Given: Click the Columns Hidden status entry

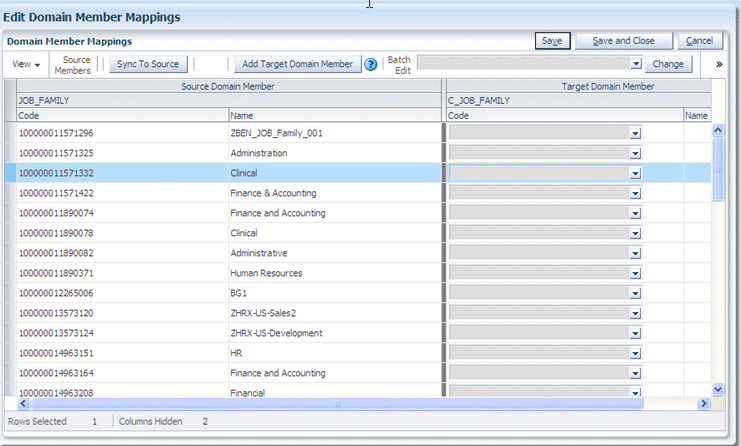Looking at the screenshot, I should [x=163, y=421].
